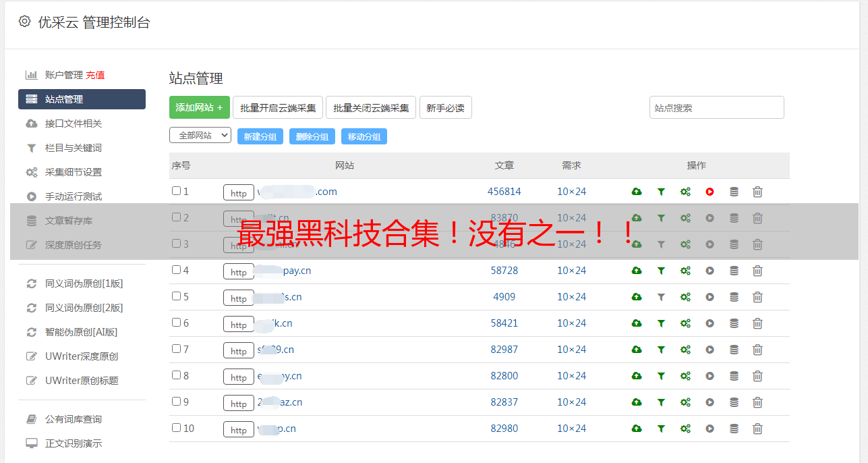The height and width of the screenshot is (463, 868).
Task: Click play icon in row 8
Action: [x=710, y=376]
